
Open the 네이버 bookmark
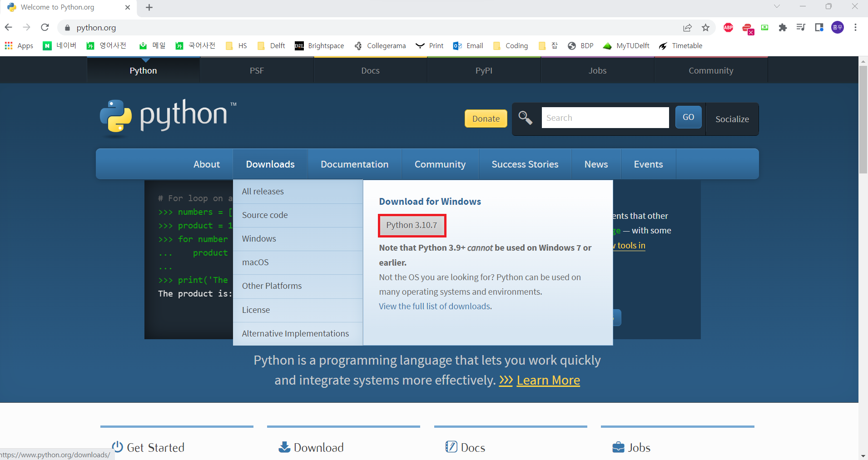point(60,46)
